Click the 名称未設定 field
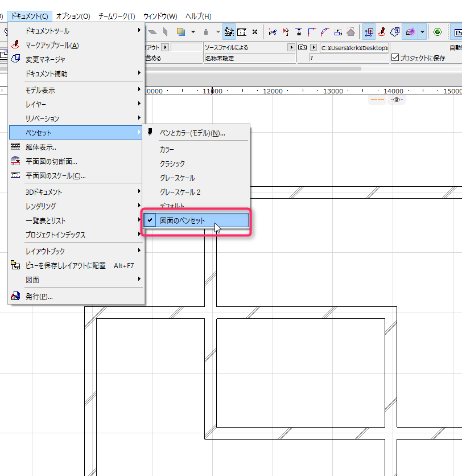Image resolution: width=462 pixels, height=476 pixels. click(250, 58)
